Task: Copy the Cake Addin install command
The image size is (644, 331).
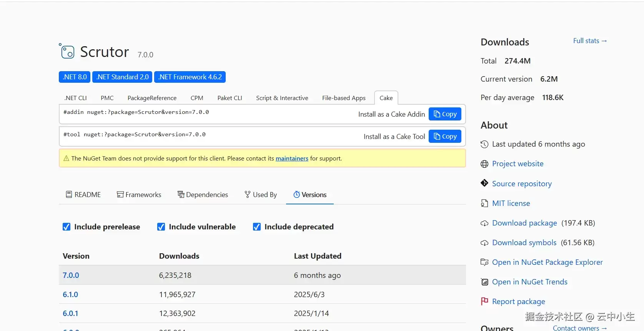Action: 445,114
